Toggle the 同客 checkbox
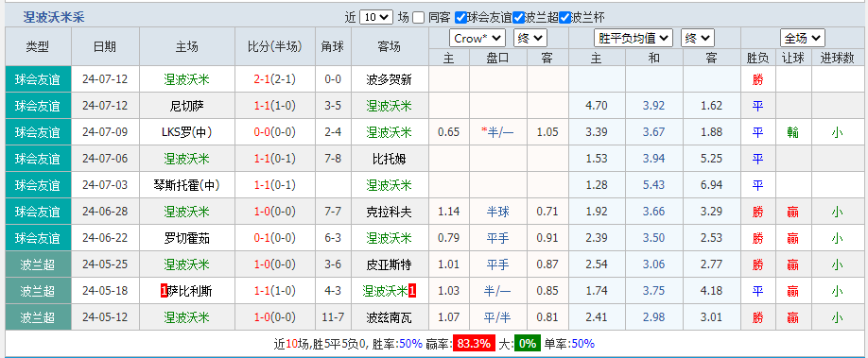The height and width of the screenshot is (358, 868). click(419, 18)
